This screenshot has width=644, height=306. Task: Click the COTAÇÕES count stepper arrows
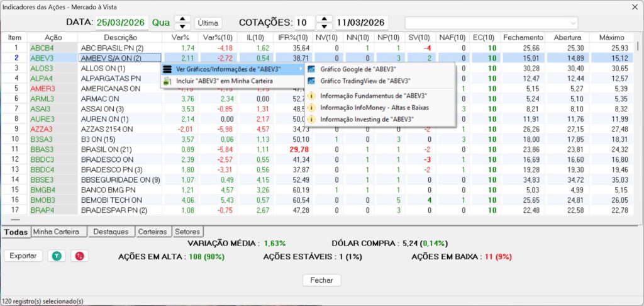pyautogui.click(x=323, y=23)
